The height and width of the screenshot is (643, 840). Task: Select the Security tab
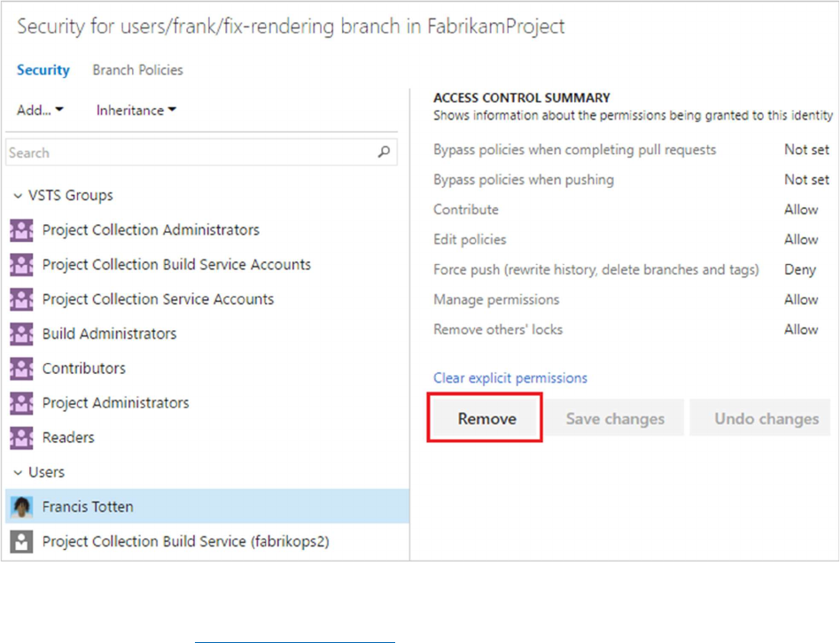point(43,70)
